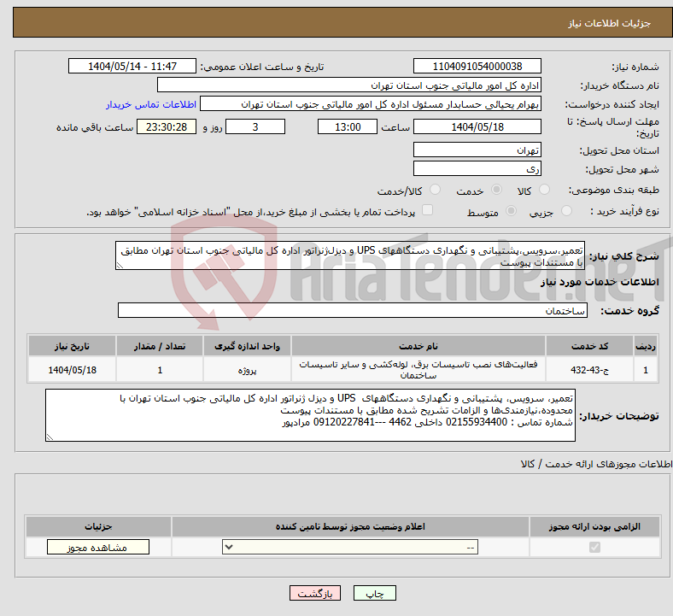
Task: Click the ردیف column header
Action: point(646,346)
